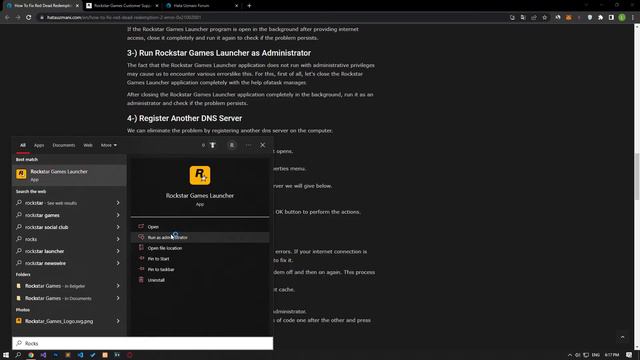The height and width of the screenshot is (360, 640).
Task: Open Visual Studio Code from the taskbar
Action: tap(80, 355)
